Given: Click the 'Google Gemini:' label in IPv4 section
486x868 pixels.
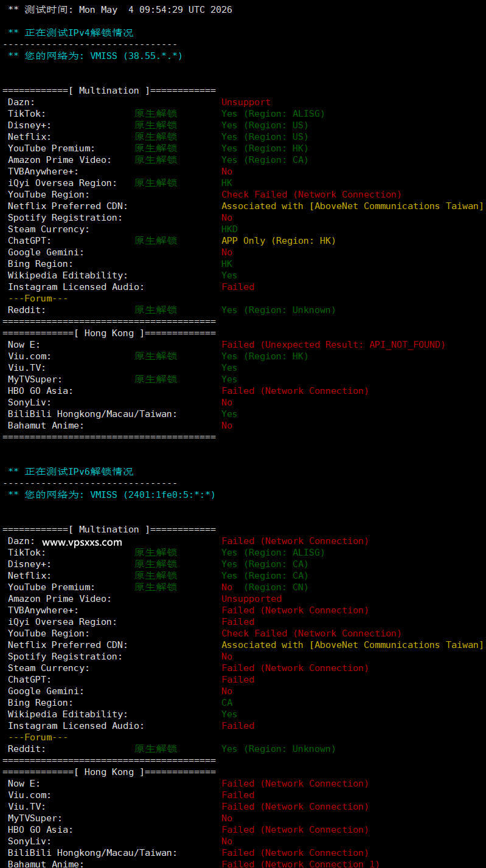Looking at the screenshot, I should pyautogui.click(x=46, y=252).
